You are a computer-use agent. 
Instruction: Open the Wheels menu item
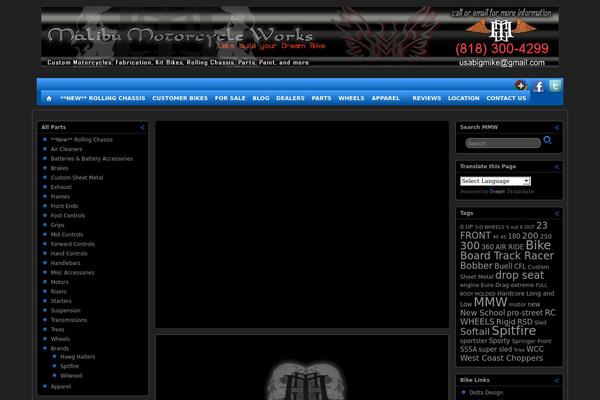tap(351, 98)
